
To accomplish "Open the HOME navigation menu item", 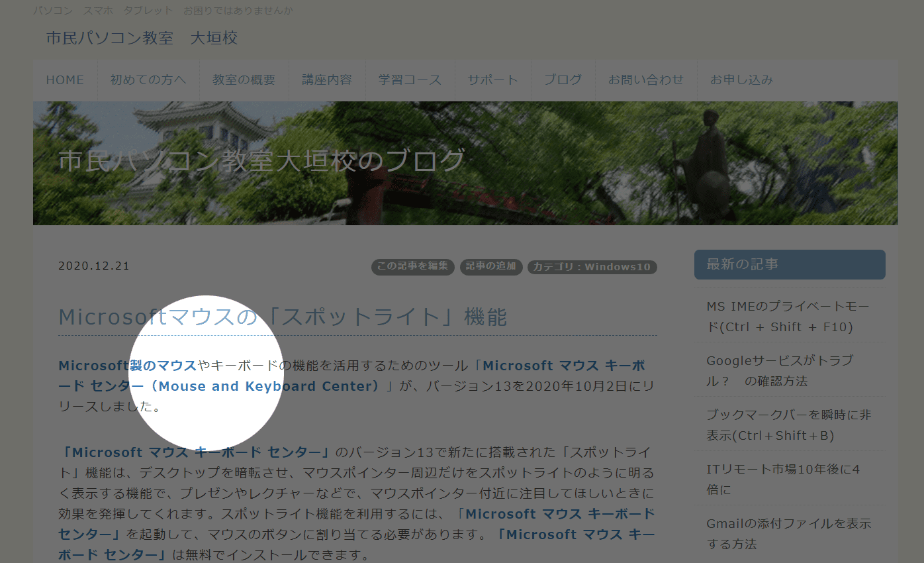I will pyautogui.click(x=65, y=80).
